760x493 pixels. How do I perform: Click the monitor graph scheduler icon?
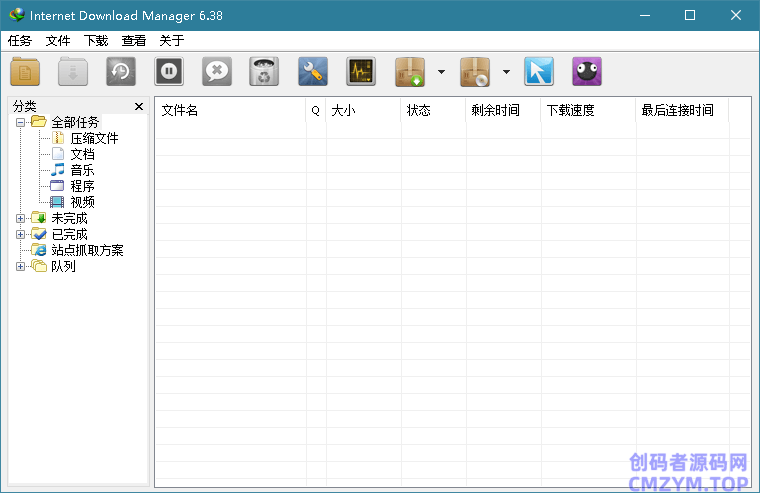pyautogui.click(x=361, y=72)
